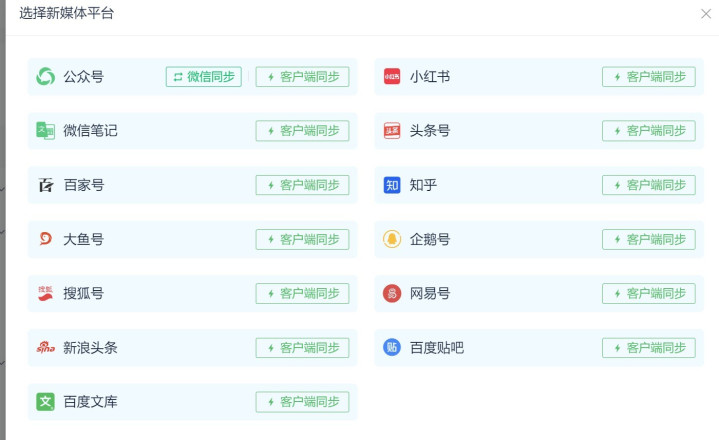719x440 pixels.
Task: Click 微信同步 button for 公众号
Action: click(x=204, y=77)
